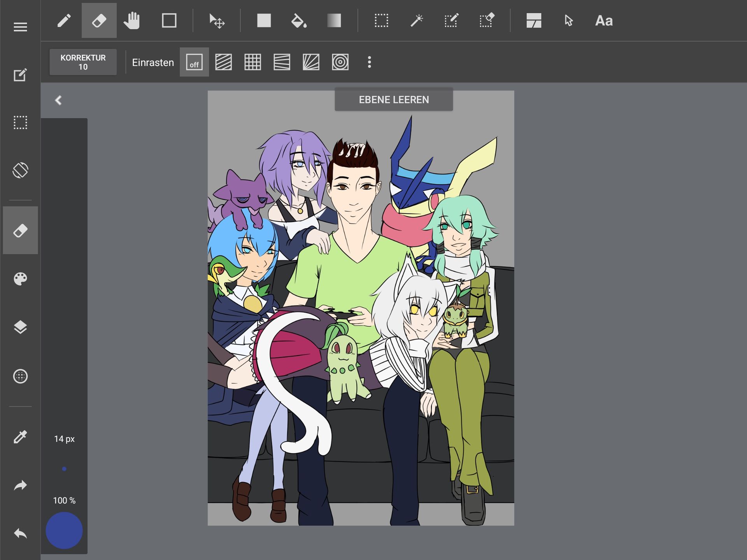
Task: Enable concentric circle snap guide
Action: point(340,62)
